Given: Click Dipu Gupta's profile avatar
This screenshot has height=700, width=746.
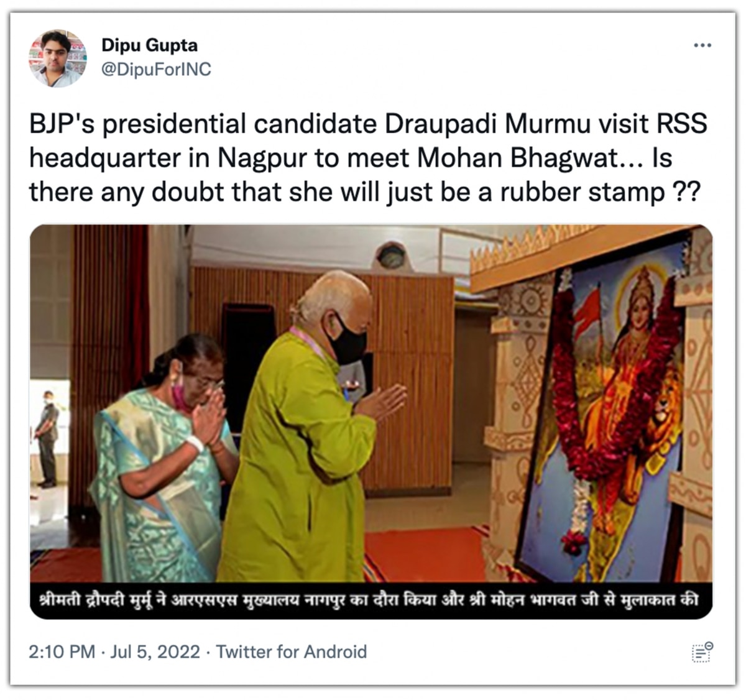Looking at the screenshot, I should pyautogui.click(x=57, y=58).
